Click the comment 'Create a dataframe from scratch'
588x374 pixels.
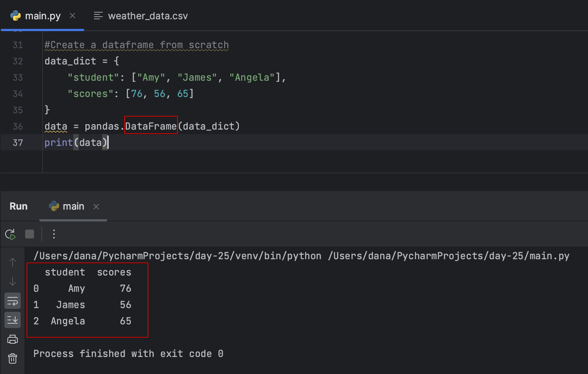tap(136, 45)
